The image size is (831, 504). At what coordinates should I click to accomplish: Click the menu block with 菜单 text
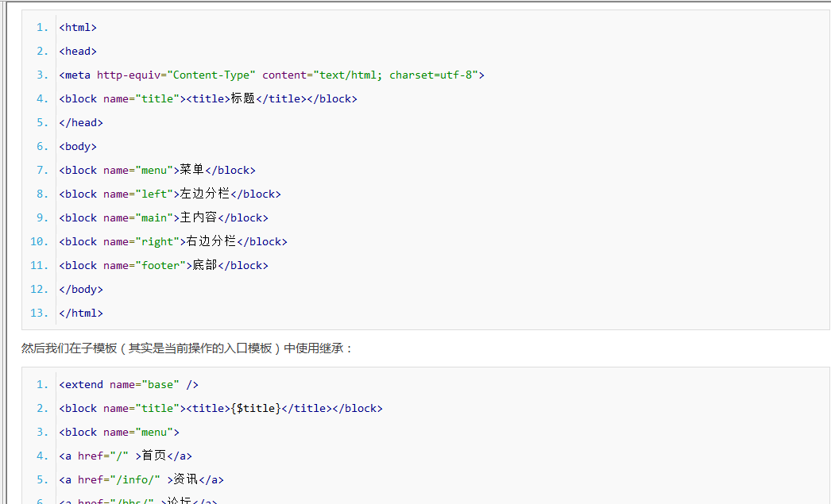tap(157, 171)
